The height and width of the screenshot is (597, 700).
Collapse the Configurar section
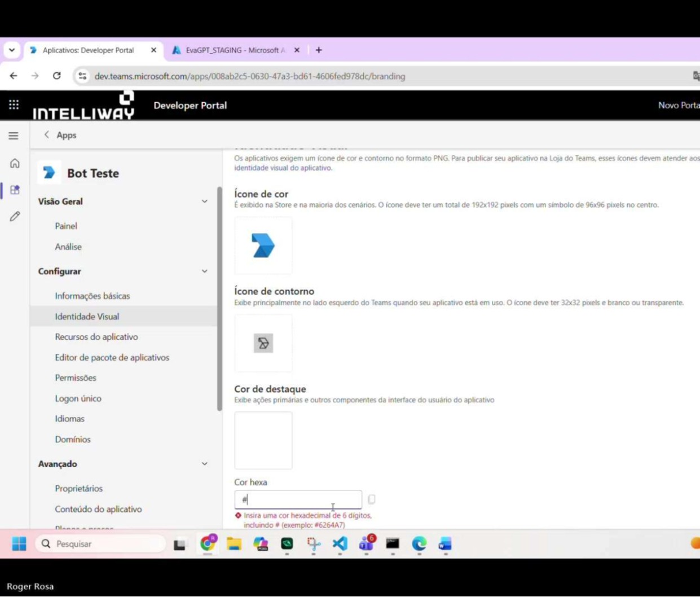pyautogui.click(x=204, y=271)
